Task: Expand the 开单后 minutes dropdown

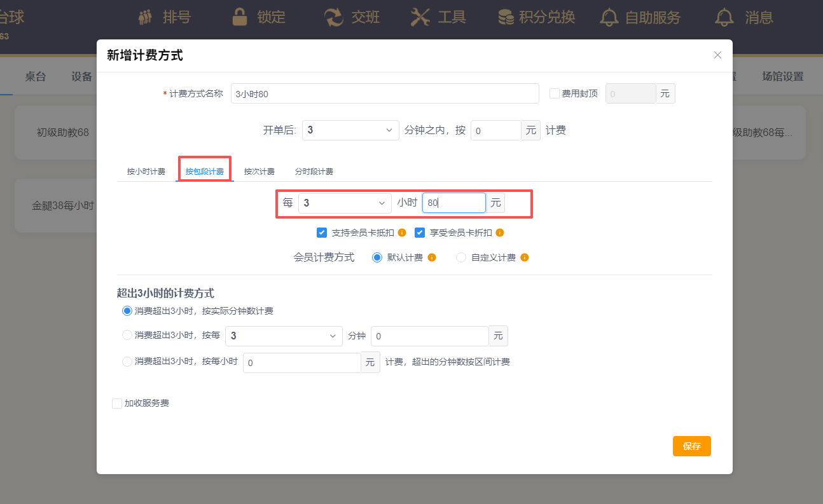Action: coord(350,130)
